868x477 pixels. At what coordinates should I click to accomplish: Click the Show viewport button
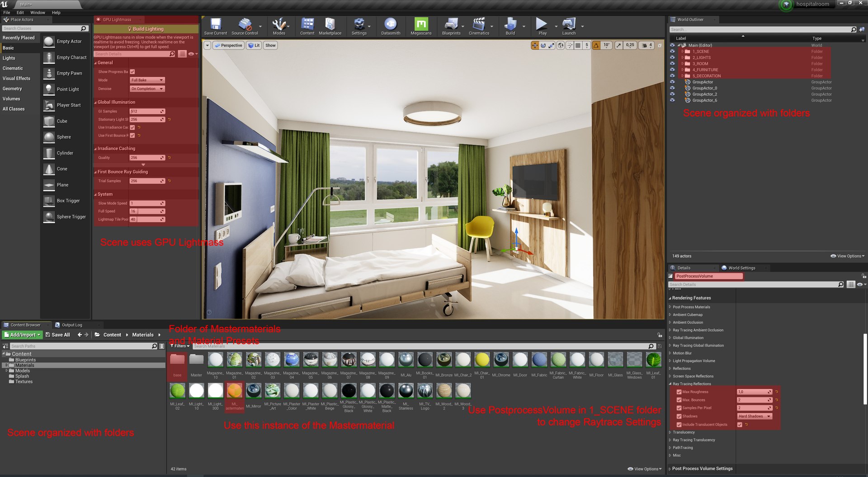[x=270, y=45]
